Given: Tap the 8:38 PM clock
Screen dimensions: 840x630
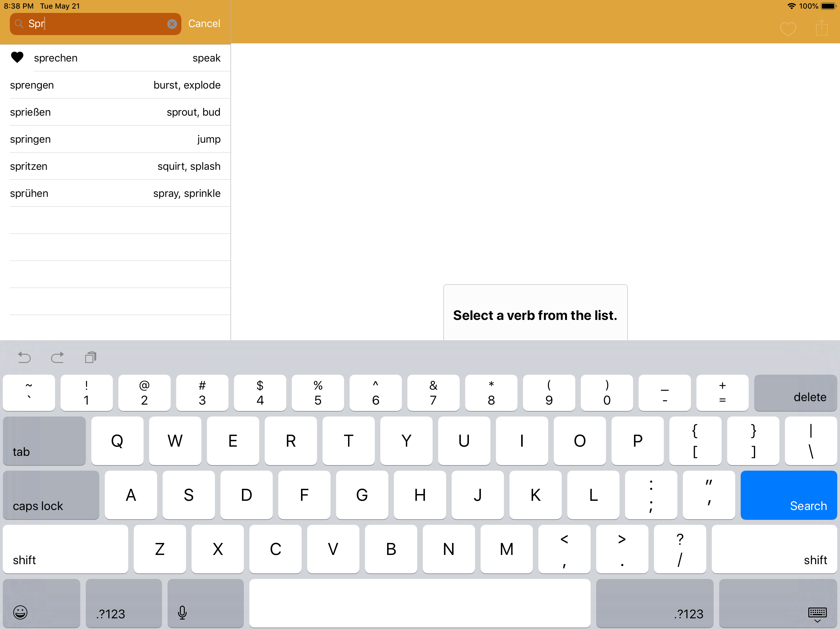Looking at the screenshot, I should [x=19, y=6].
